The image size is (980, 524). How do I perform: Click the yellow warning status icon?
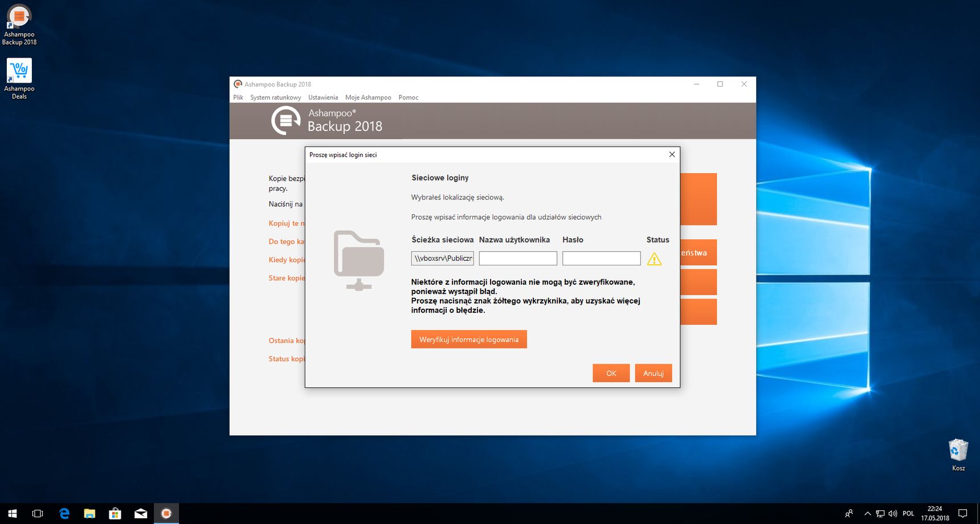click(x=654, y=259)
